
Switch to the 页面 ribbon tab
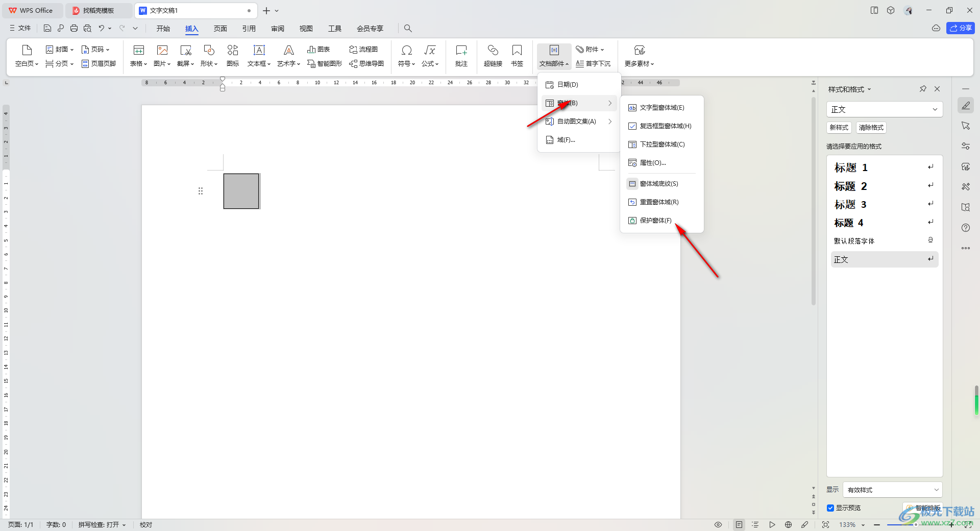pyautogui.click(x=220, y=29)
